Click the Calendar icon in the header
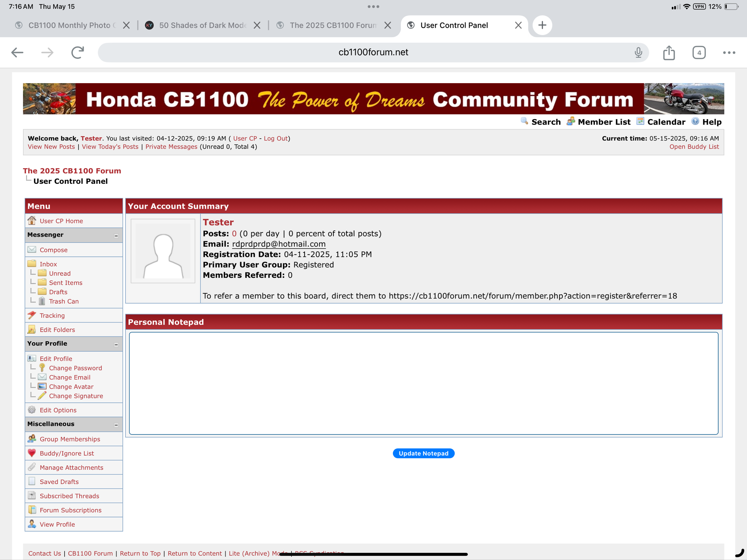 (x=640, y=121)
